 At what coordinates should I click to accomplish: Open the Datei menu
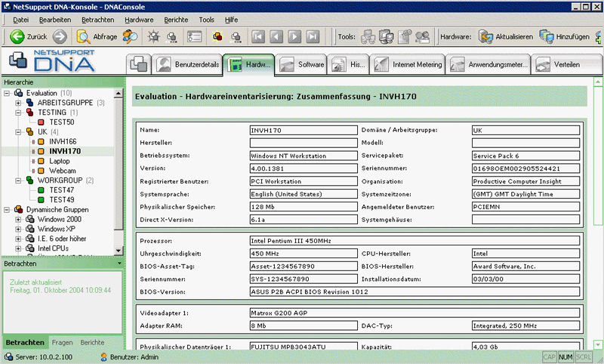coord(21,20)
